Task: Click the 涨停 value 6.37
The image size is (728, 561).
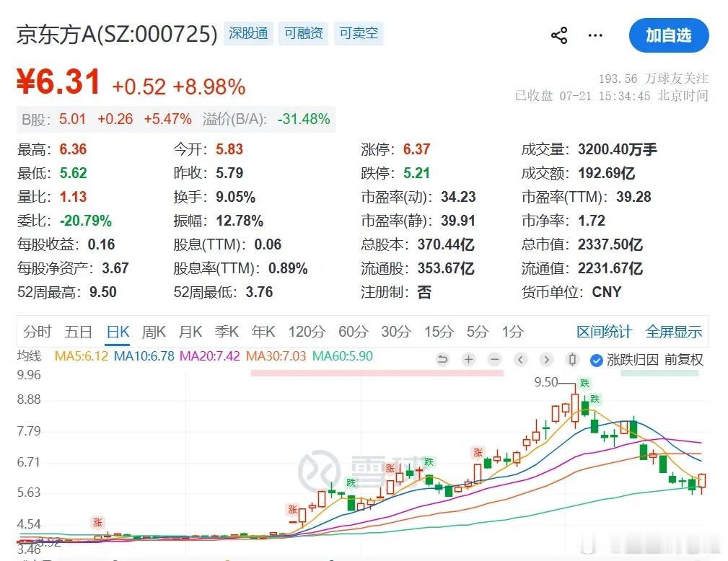Action: click(416, 149)
